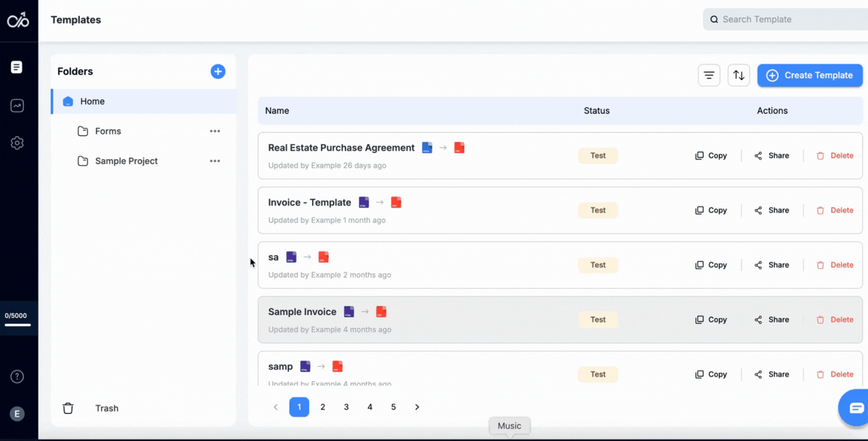Image resolution: width=868 pixels, height=441 pixels.
Task: Open options menu for Sample Project folder
Action: 215,161
